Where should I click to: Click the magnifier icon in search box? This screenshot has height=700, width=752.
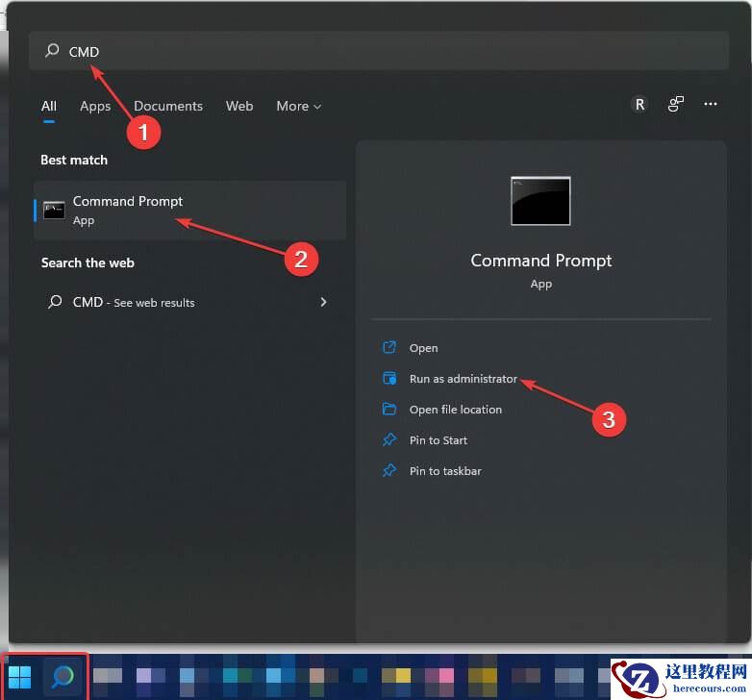(52, 50)
